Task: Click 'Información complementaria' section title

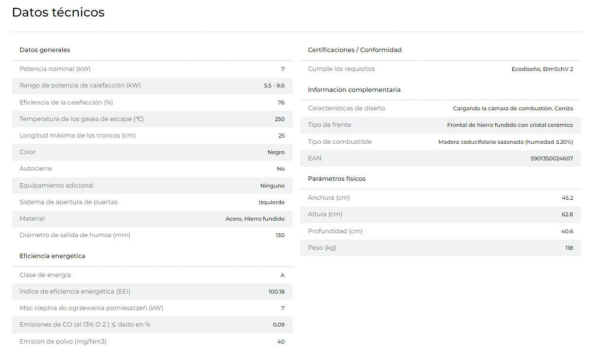Action: pyautogui.click(x=354, y=90)
